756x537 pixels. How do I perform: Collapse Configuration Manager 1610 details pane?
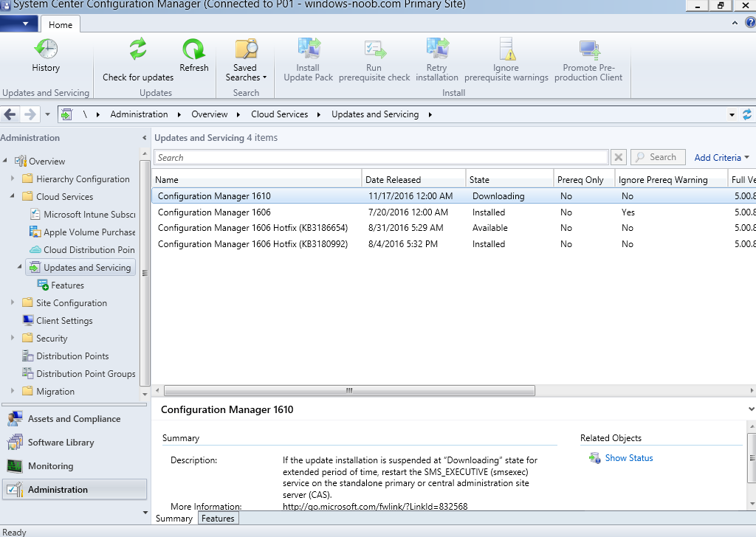[751, 409]
